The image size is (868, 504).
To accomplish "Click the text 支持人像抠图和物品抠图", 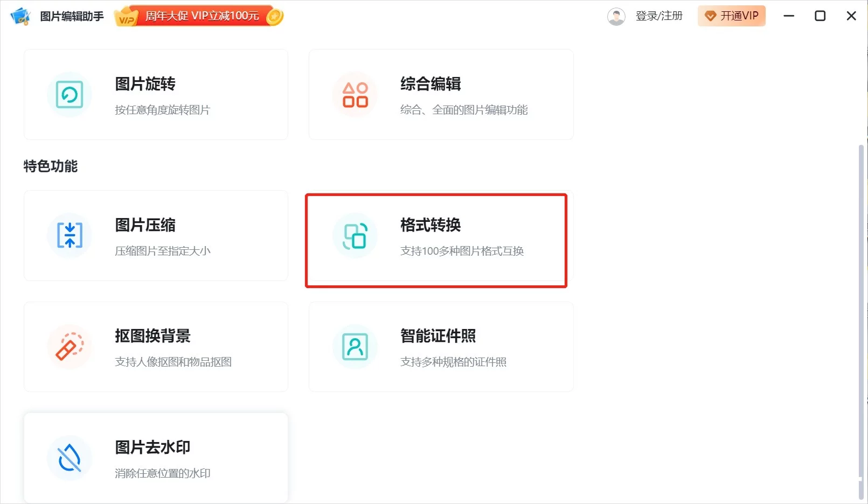I will [x=173, y=362].
